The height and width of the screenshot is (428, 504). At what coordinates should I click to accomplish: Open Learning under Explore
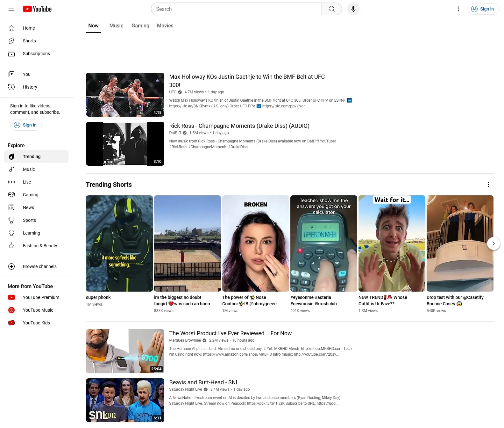coord(37,233)
